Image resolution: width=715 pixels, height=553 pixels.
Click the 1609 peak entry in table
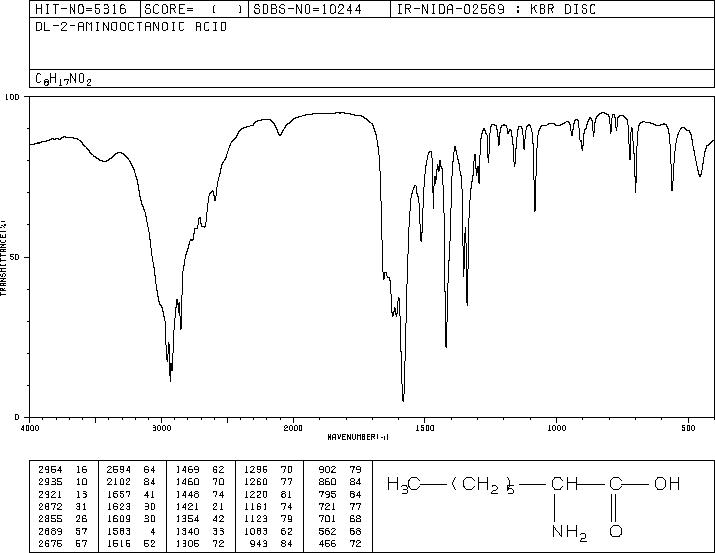coord(131,519)
